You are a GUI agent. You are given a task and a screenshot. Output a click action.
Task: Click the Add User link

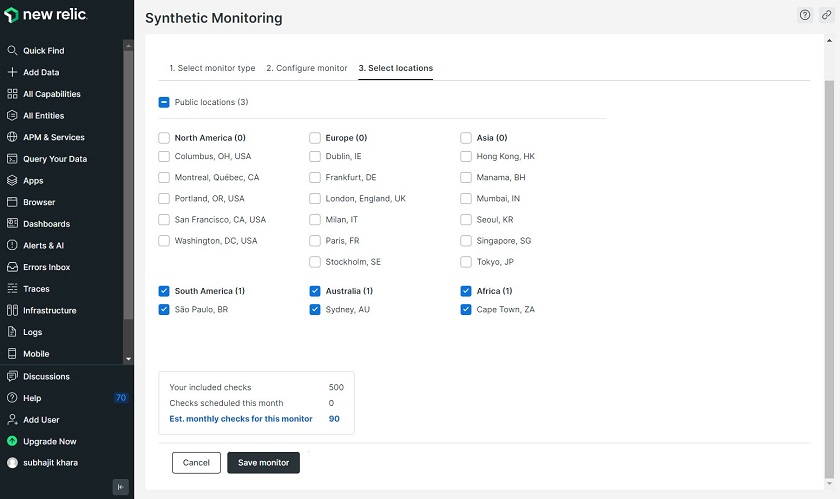[x=41, y=420]
